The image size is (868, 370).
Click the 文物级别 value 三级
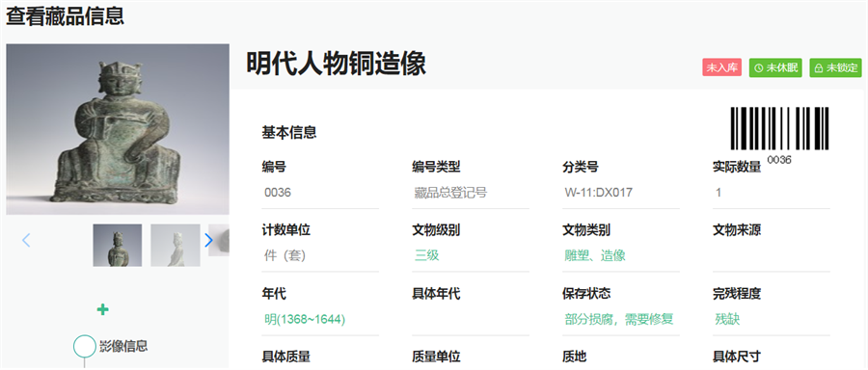(x=427, y=255)
